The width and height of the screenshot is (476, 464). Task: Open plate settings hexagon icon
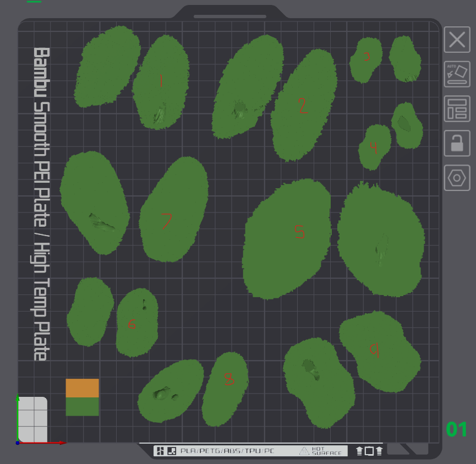tap(457, 178)
